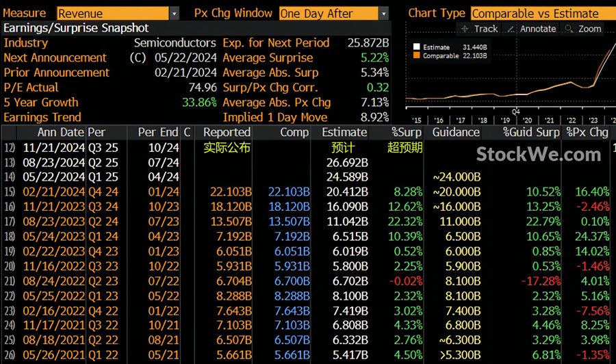Click the -17.28% guidance surprise value
The width and height of the screenshot is (616, 364).
tap(541, 281)
